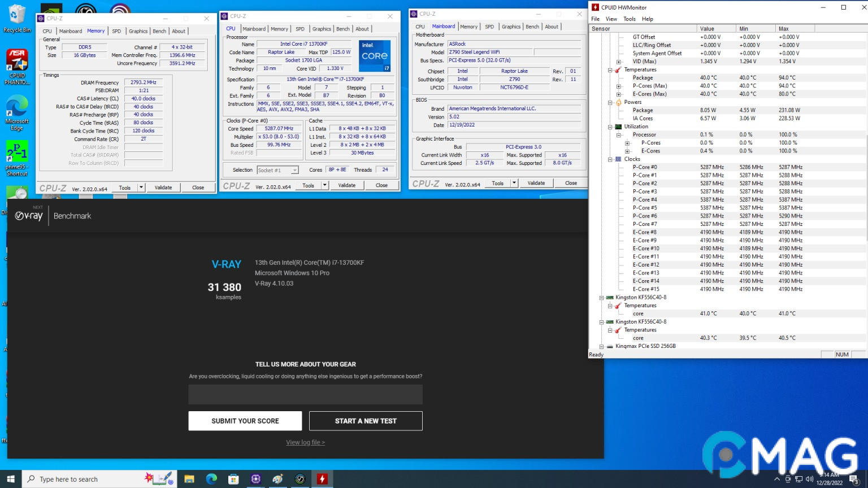Click the gear description text field in V-Ray
The width and height of the screenshot is (868, 488).
(x=305, y=394)
